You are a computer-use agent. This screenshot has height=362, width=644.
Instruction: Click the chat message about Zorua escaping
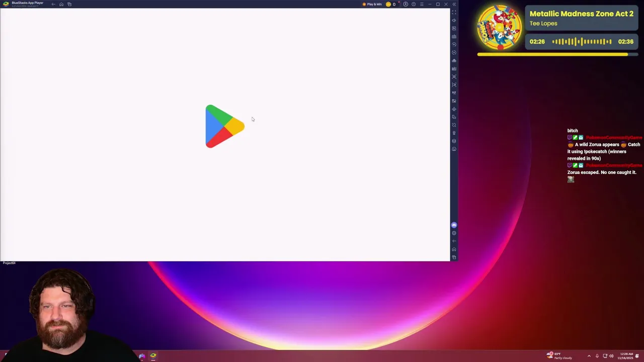coord(602,172)
